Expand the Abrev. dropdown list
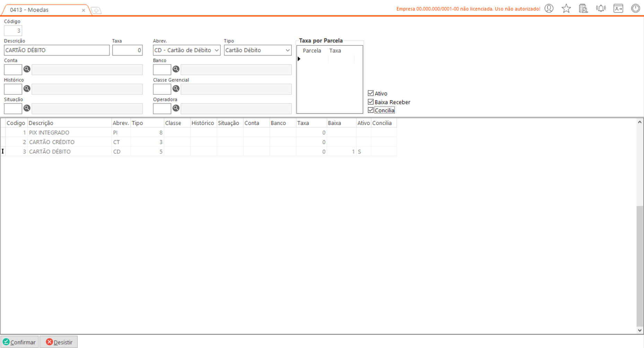Image resolution: width=644 pixels, height=348 pixels. (x=216, y=50)
